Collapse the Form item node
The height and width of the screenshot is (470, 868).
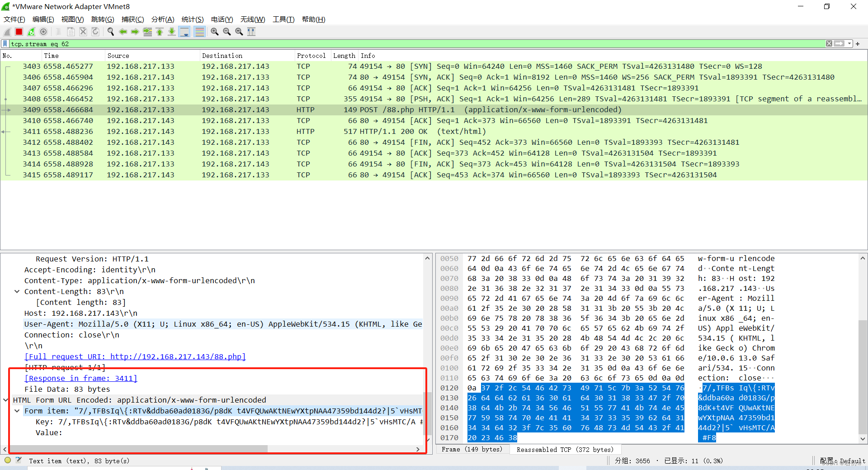(x=17, y=411)
